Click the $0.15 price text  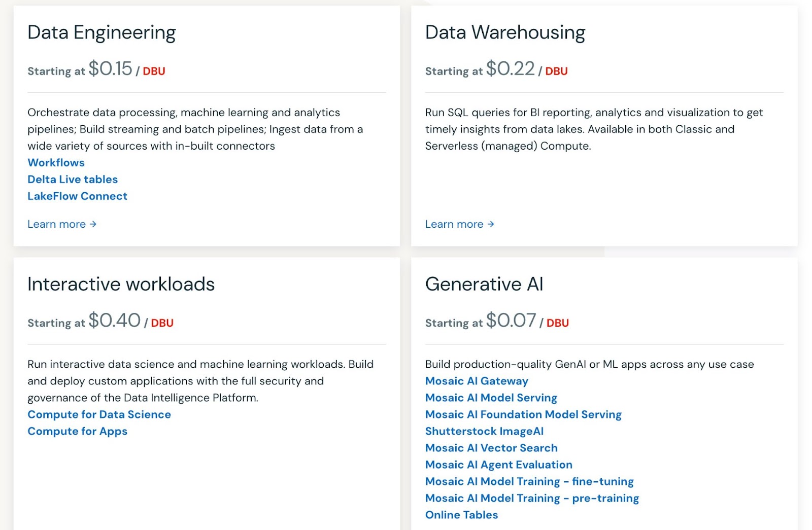click(x=110, y=69)
